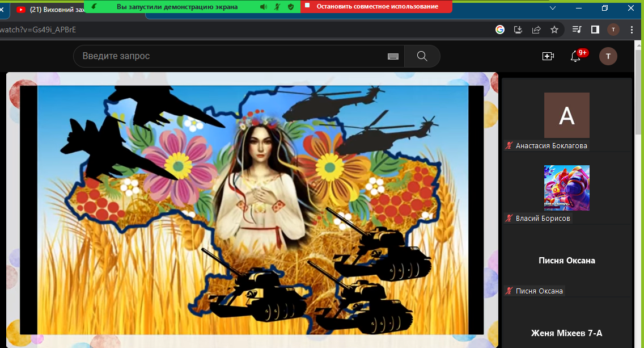Click the name label "Анастасия Боклагова"

click(551, 146)
